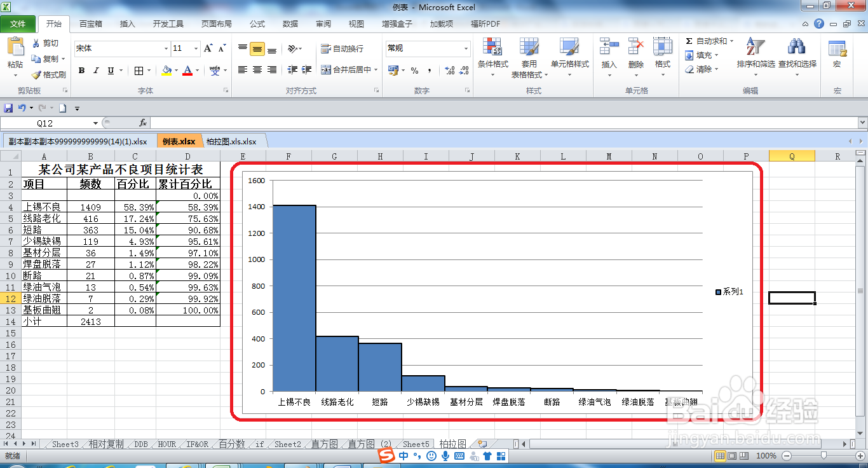
Task: Align text right
Action: [x=272, y=70]
